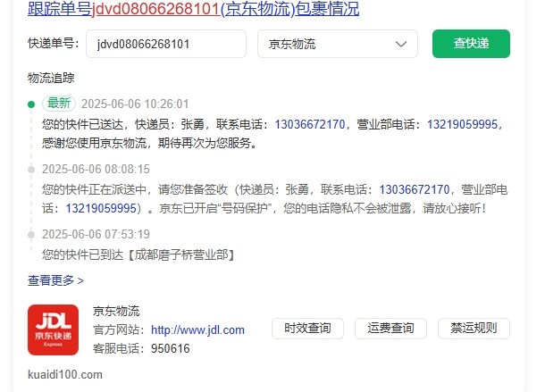Screen dimensions: 545x392
Task: Click the JDL 京东快递 logo
Action: pyautogui.click(x=54, y=329)
